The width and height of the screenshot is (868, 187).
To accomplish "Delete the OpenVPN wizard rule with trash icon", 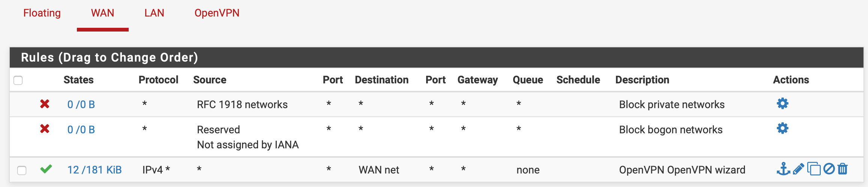I will coord(843,169).
